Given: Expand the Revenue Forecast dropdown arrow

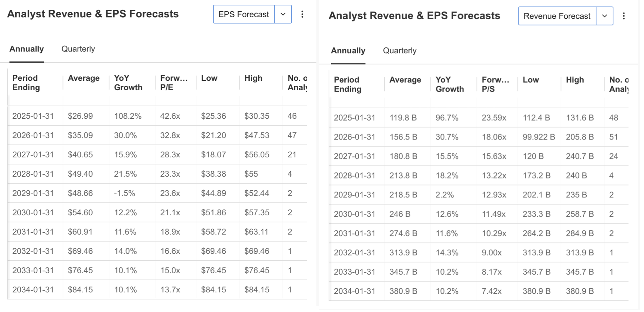Looking at the screenshot, I should tap(605, 16).
